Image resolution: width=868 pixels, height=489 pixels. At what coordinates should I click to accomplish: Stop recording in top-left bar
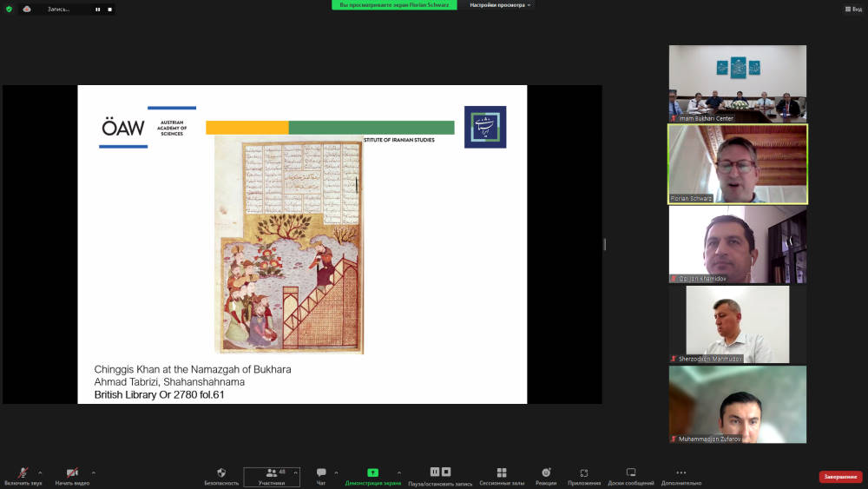click(x=109, y=10)
